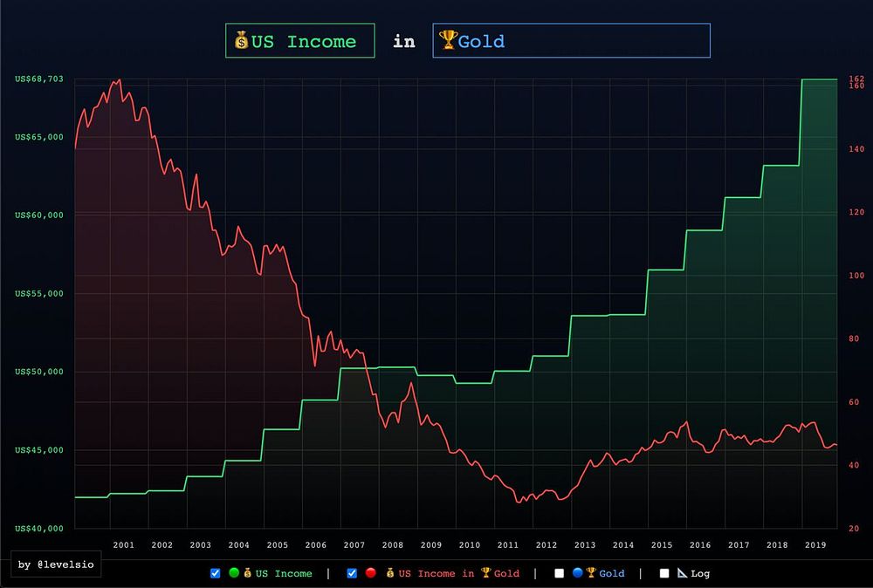Uncheck the US Income checkbox
This screenshot has height=588, width=873.
pyautogui.click(x=216, y=573)
